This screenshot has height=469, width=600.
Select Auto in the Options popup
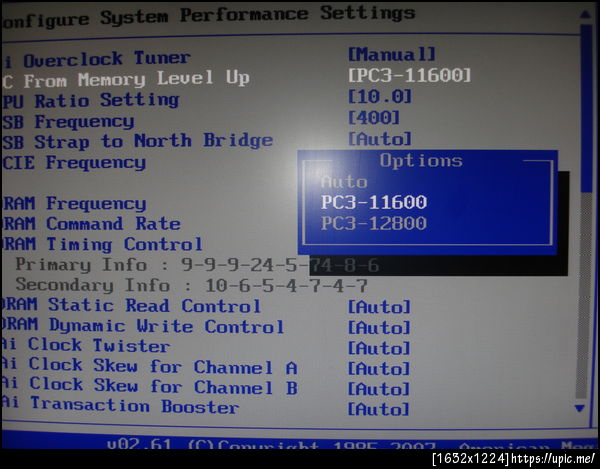point(344,182)
